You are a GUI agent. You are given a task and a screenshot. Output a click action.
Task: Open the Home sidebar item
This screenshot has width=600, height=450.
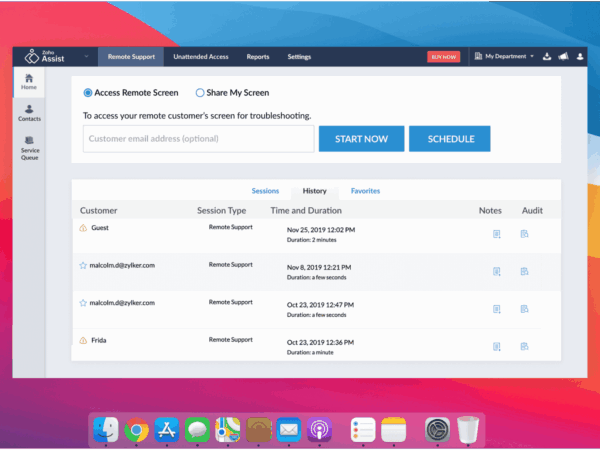(x=29, y=82)
